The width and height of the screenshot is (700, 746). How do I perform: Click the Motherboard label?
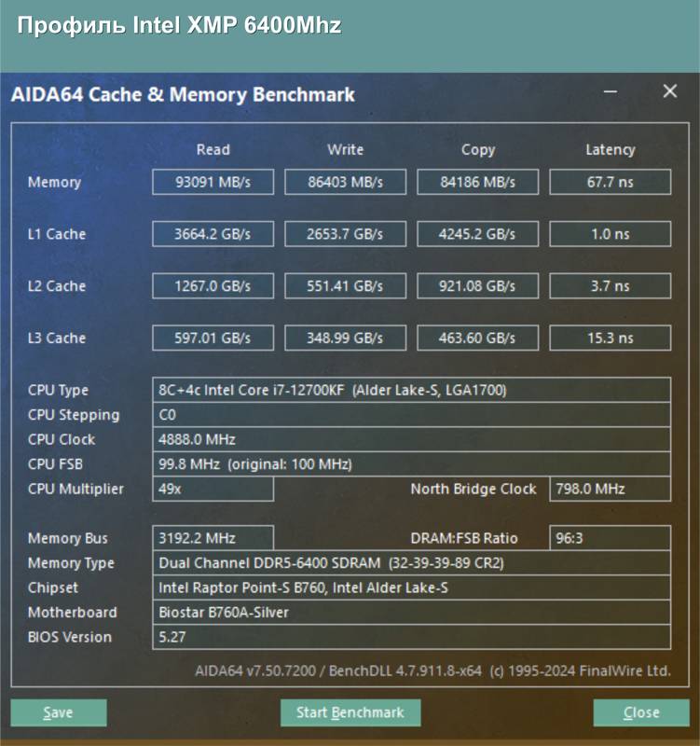click(x=73, y=613)
